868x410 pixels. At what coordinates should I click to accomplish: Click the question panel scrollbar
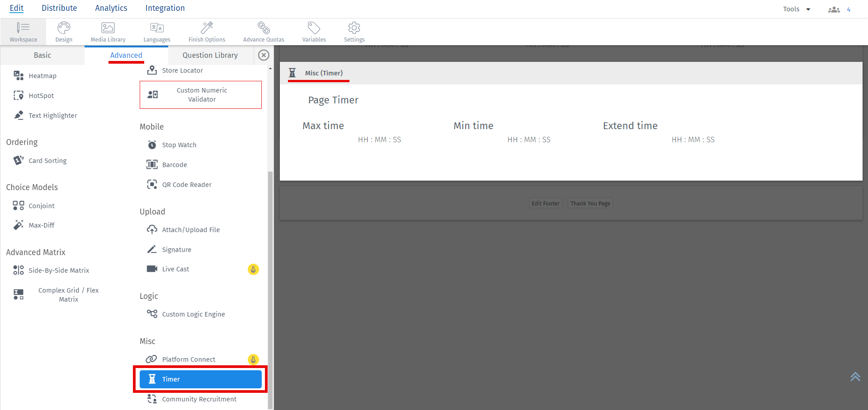270,290
